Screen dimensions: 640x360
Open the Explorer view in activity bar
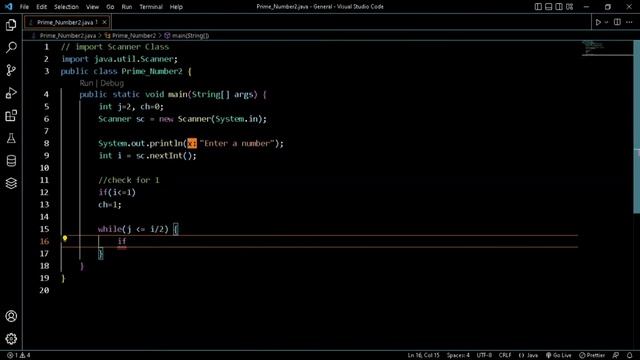11,25
